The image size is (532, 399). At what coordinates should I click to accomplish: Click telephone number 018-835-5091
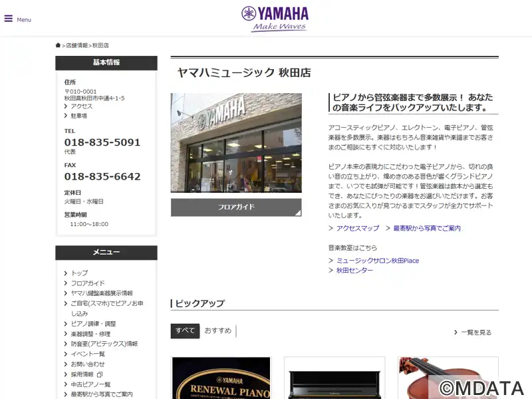102,142
